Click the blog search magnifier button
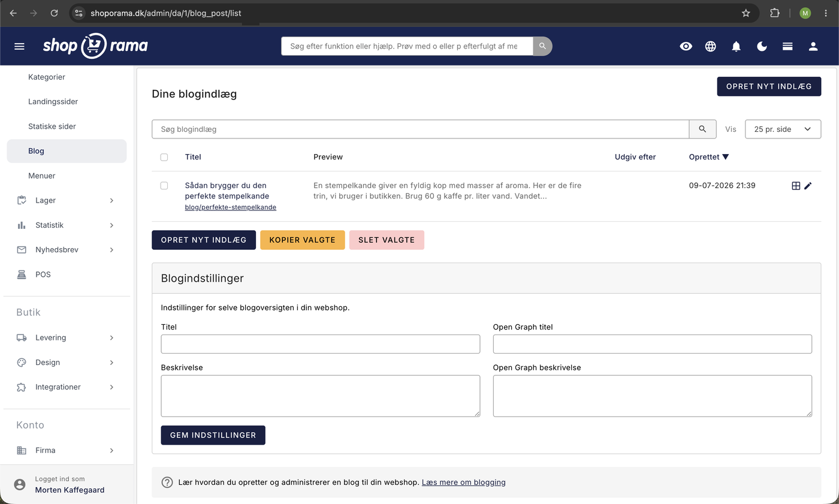 (702, 129)
